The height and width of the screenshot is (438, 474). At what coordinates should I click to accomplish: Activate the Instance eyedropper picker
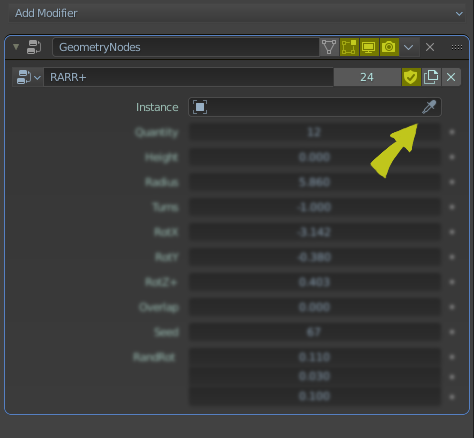pyautogui.click(x=429, y=107)
